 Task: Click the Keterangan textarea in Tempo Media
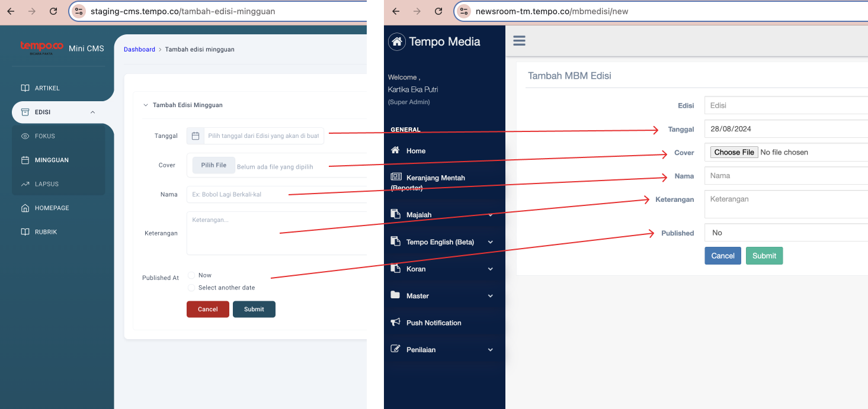coord(786,204)
